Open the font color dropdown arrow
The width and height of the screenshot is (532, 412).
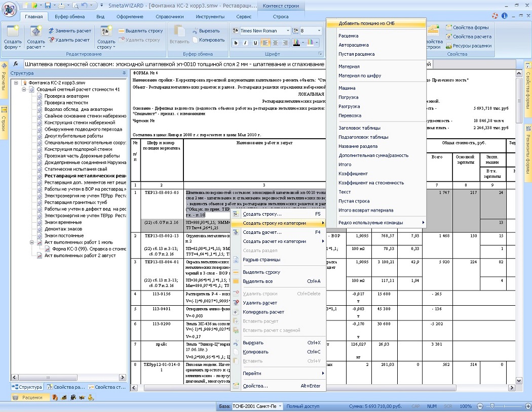click(x=302, y=43)
